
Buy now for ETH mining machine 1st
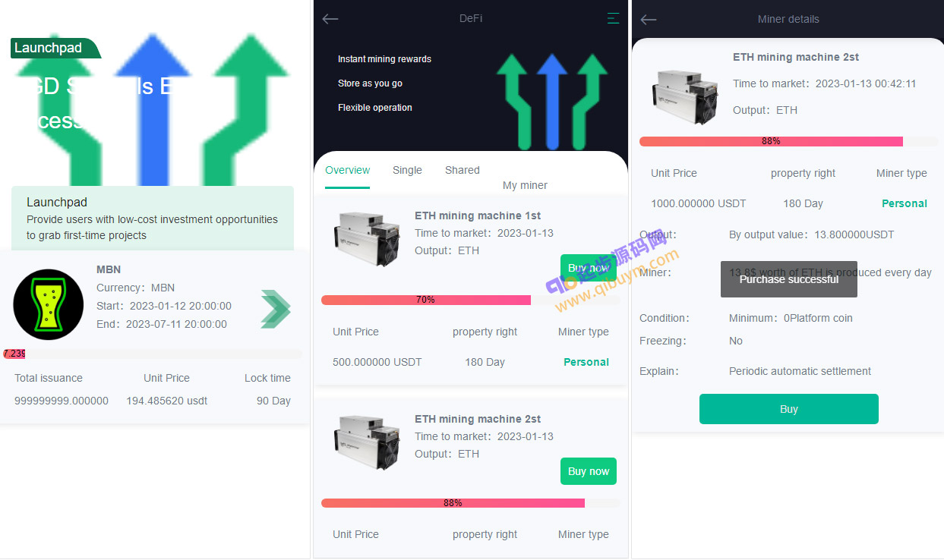coord(589,268)
